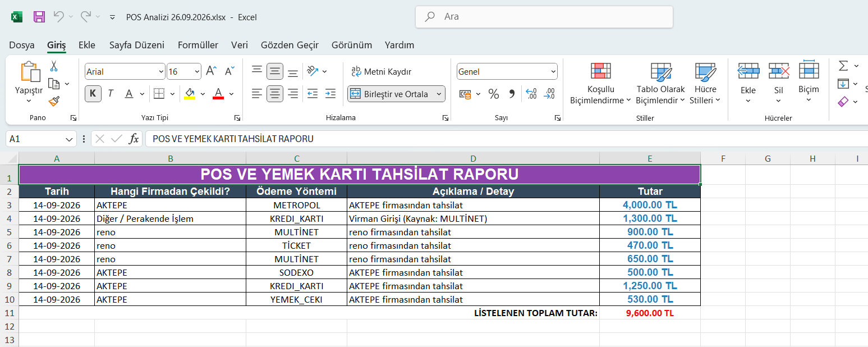868x347 pixels.
Task: Apply accounting currency format icon
Action: (466, 94)
